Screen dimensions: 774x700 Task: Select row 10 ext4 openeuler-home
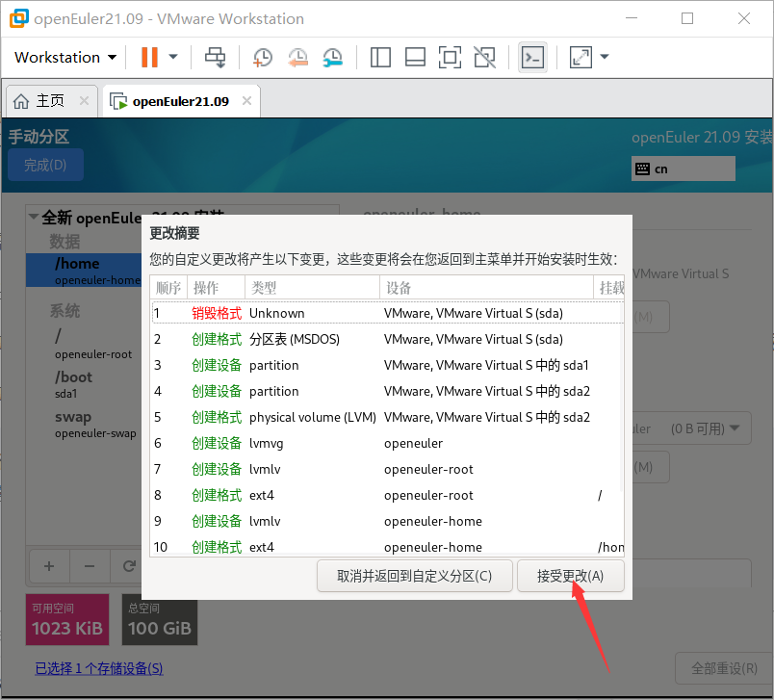pyautogui.click(x=388, y=547)
